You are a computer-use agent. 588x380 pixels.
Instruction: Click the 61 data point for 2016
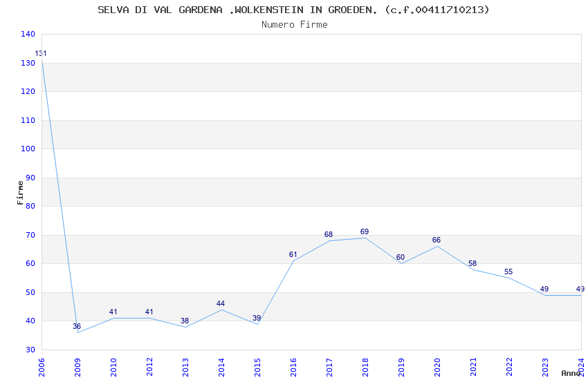click(x=293, y=254)
